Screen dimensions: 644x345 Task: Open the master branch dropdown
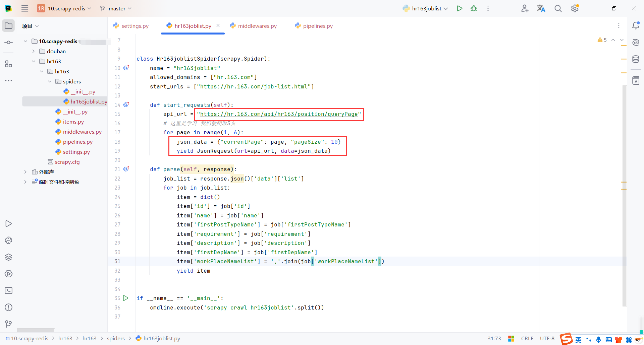(116, 8)
